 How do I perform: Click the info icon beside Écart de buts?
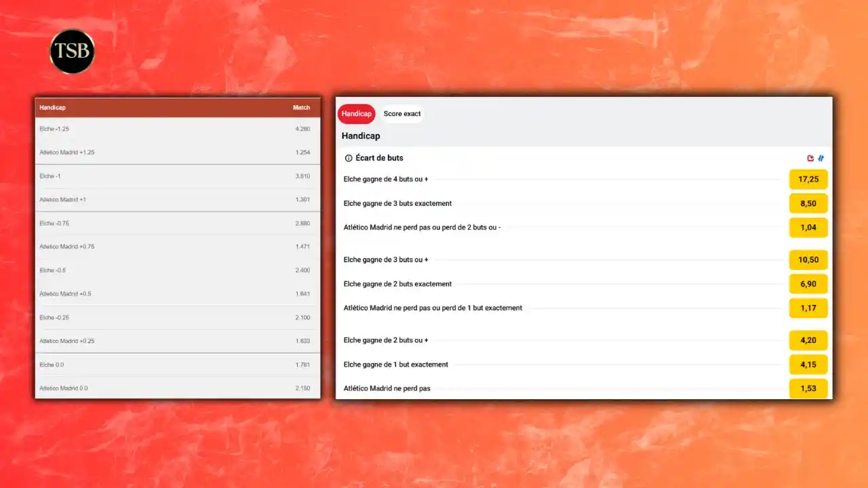(349, 158)
